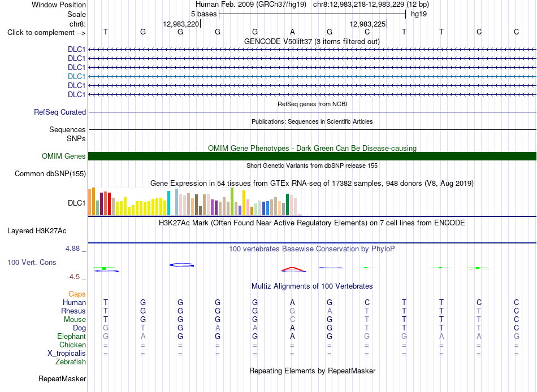
Task: Open Common dbSNP(155) track label
Action: (x=50, y=173)
